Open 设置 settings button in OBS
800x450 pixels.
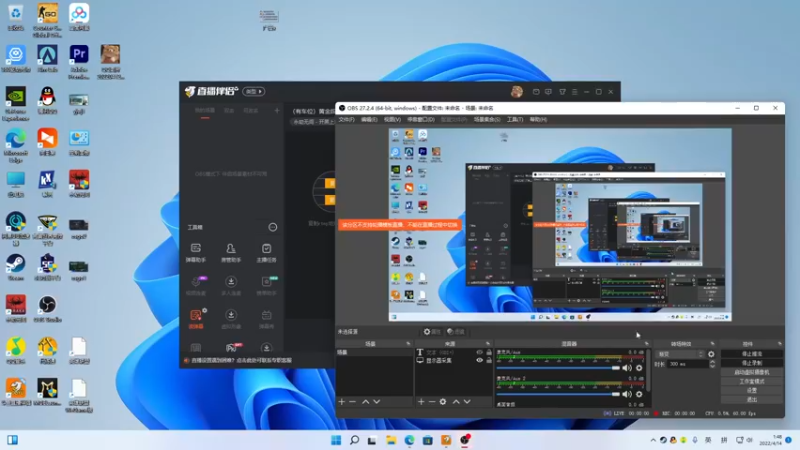(752, 390)
